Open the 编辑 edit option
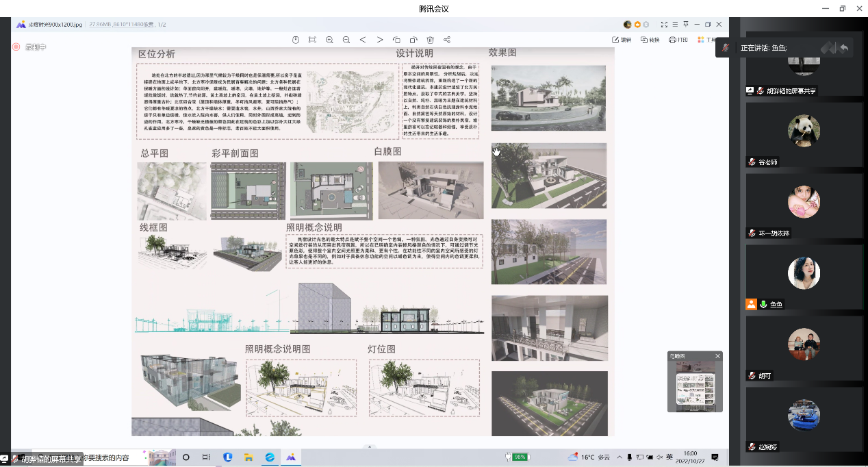Screen dimensions: 868x467 (622, 40)
